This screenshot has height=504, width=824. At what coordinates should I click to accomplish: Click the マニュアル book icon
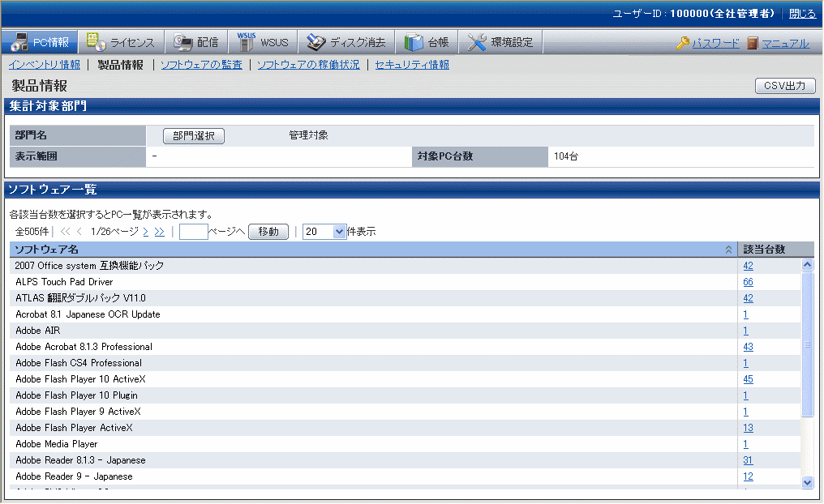click(753, 44)
